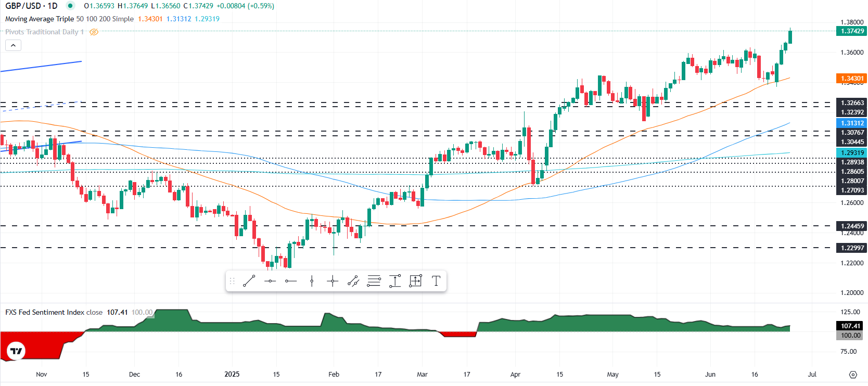Select the Parallel Channel drawing tool

(353, 281)
